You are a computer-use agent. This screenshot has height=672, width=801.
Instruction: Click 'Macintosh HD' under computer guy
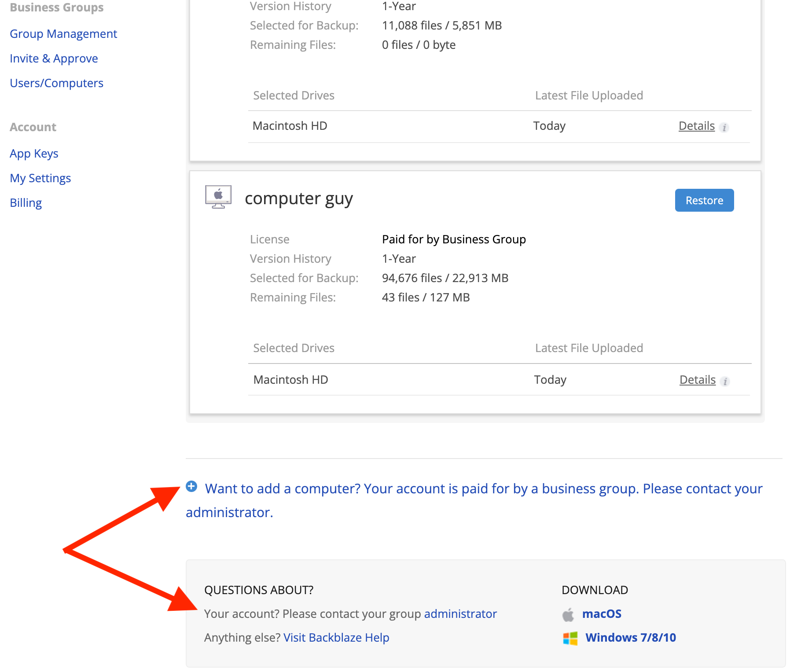(x=290, y=379)
